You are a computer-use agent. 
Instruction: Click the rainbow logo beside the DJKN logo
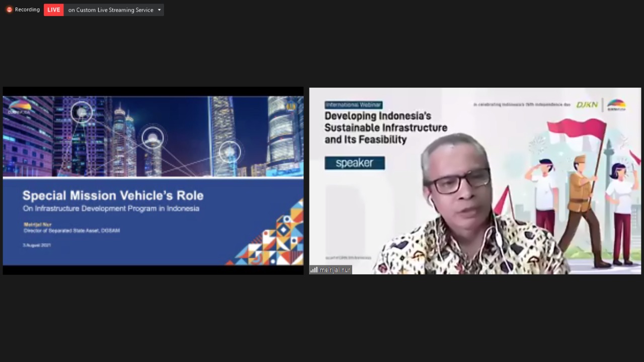pos(616,105)
